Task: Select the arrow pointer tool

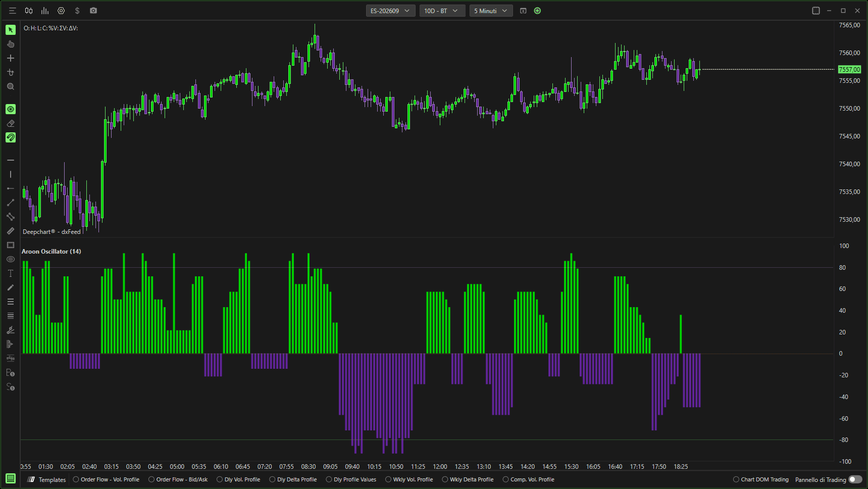Action: pos(11,30)
